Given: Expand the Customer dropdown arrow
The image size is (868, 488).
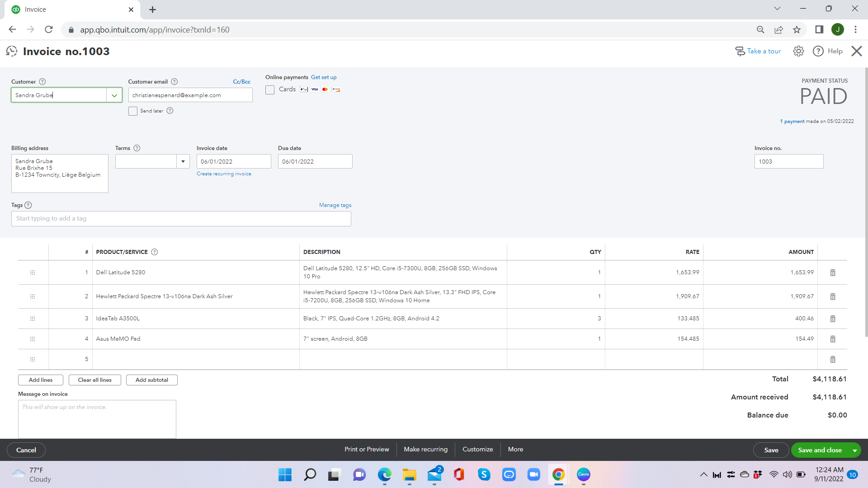Looking at the screenshot, I should pyautogui.click(x=114, y=95).
